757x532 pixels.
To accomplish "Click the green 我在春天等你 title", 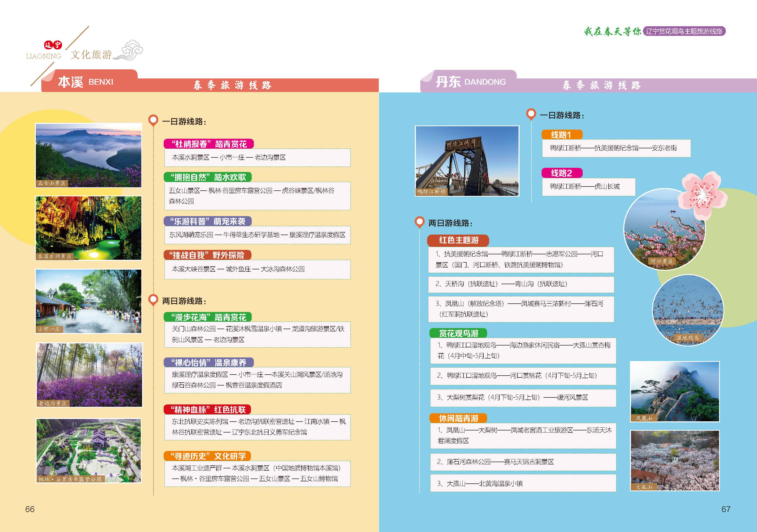I will click(x=613, y=31).
